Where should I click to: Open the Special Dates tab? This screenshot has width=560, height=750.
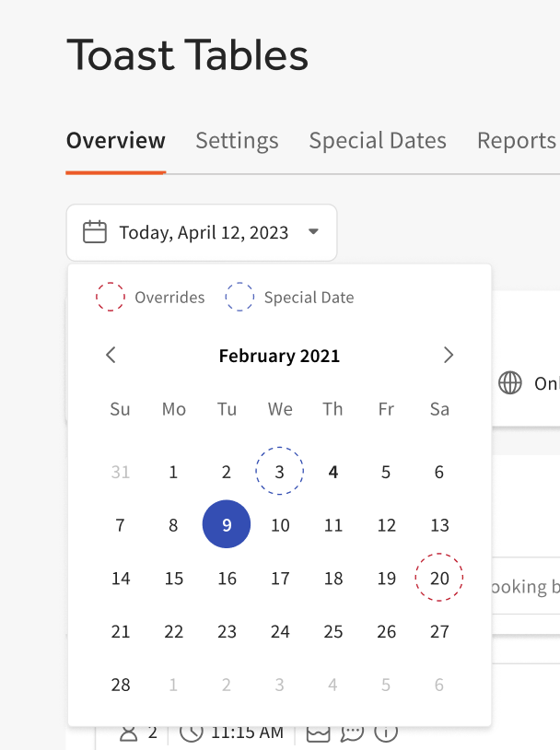[378, 140]
